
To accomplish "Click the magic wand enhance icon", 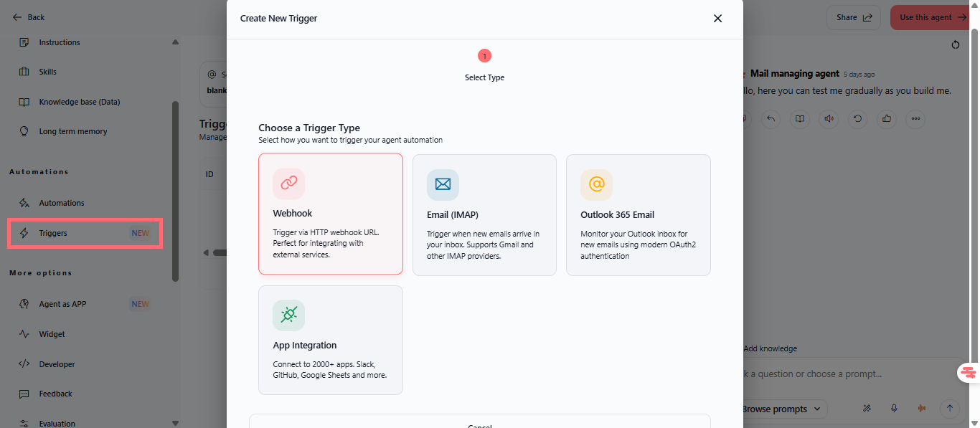I will (x=867, y=409).
